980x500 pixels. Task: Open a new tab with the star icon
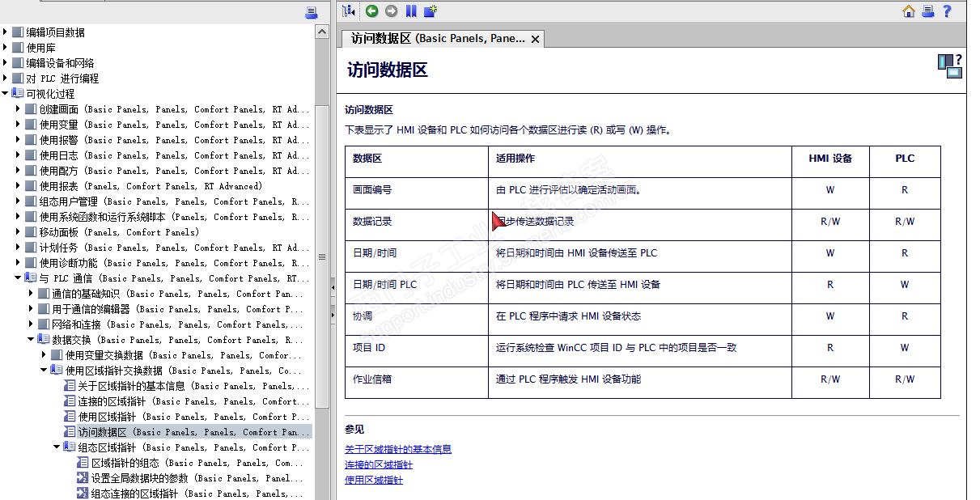coord(431,11)
